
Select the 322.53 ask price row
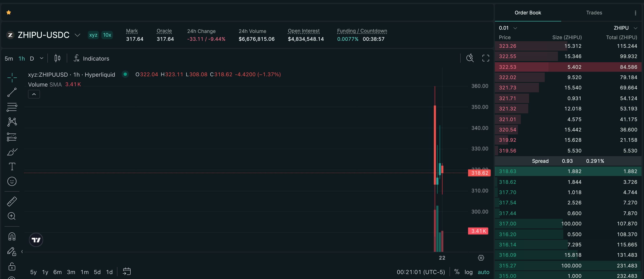click(568, 67)
